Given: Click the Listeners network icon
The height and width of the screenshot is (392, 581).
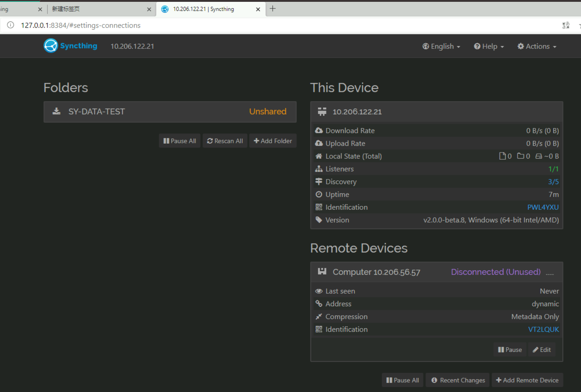Looking at the screenshot, I should (319, 169).
